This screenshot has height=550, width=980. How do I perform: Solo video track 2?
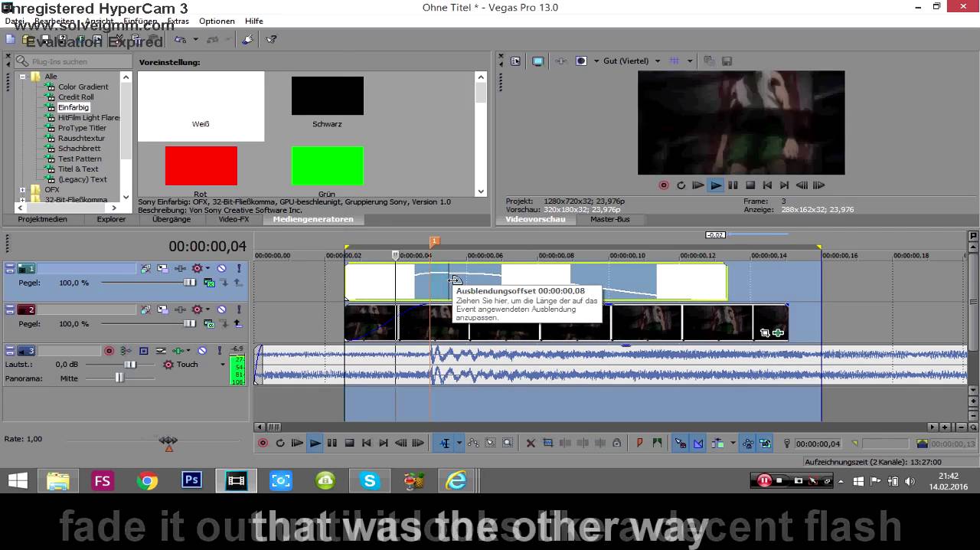coord(239,309)
